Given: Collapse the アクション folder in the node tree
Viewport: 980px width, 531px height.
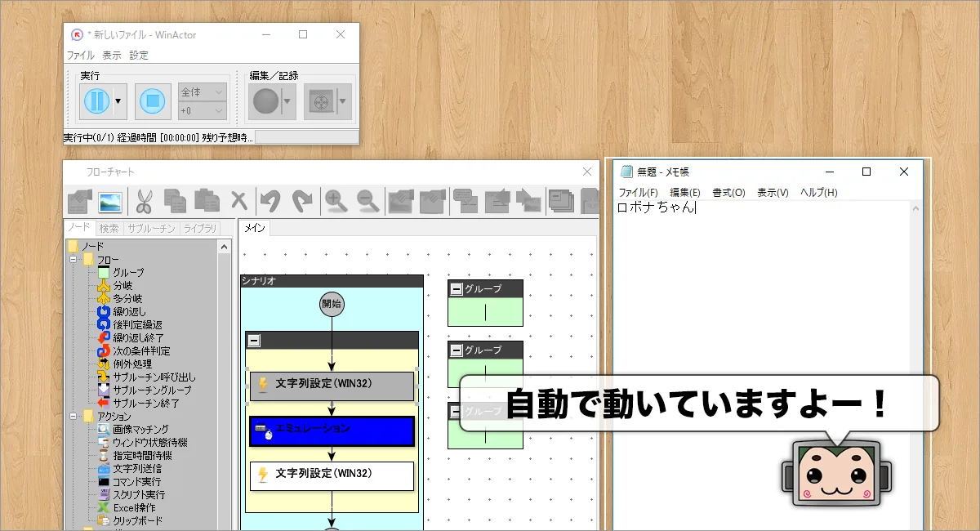Looking at the screenshot, I should 72,417.
